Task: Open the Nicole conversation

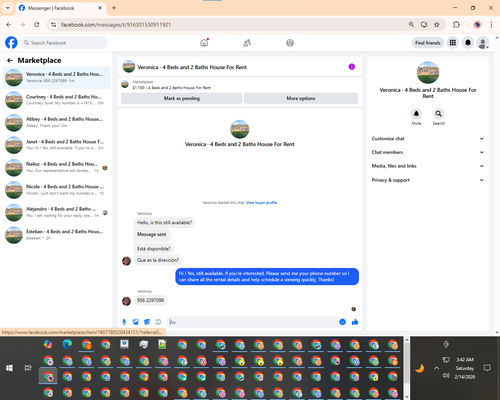Action: [x=56, y=190]
